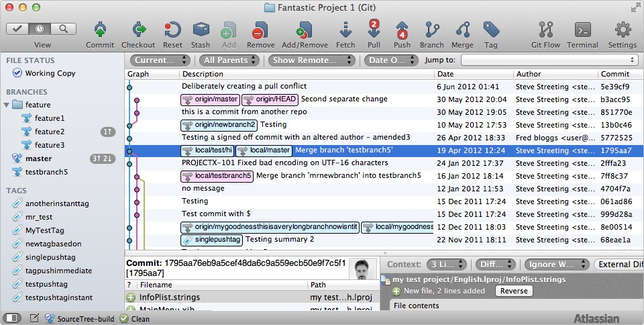Open the Checkout tool
This screenshot has height=325, width=644.
click(x=138, y=30)
